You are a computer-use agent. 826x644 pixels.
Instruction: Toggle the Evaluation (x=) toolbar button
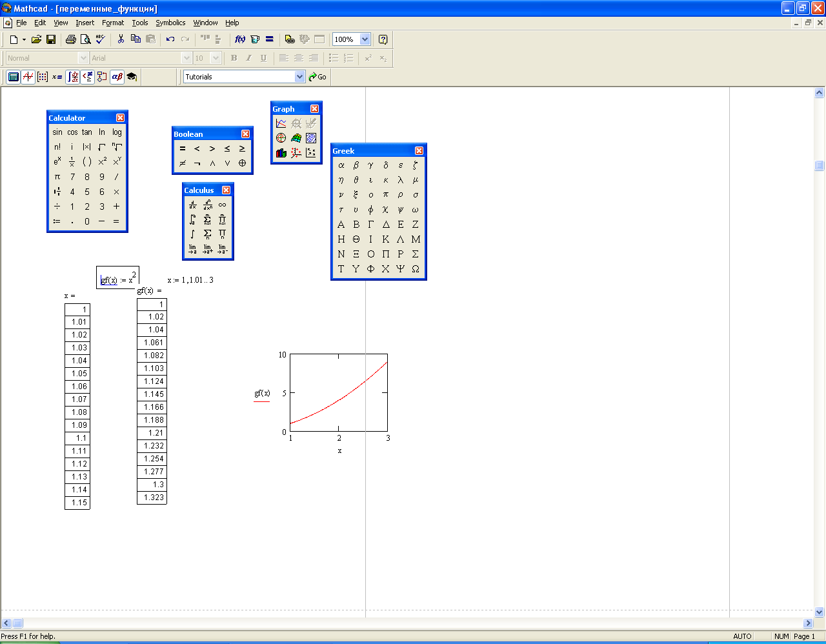(x=57, y=77)
